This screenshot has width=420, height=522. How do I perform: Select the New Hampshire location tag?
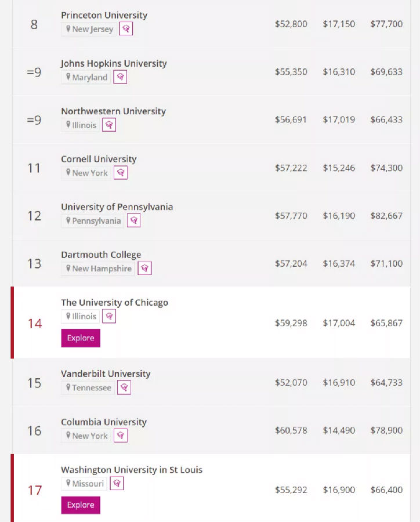98,269
